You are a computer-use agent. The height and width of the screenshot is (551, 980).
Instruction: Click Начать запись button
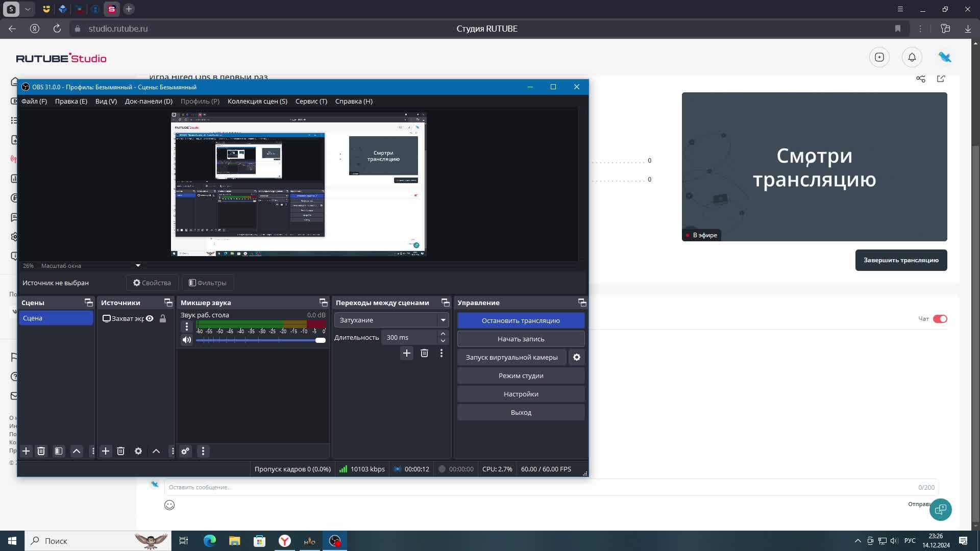[521, 339]
